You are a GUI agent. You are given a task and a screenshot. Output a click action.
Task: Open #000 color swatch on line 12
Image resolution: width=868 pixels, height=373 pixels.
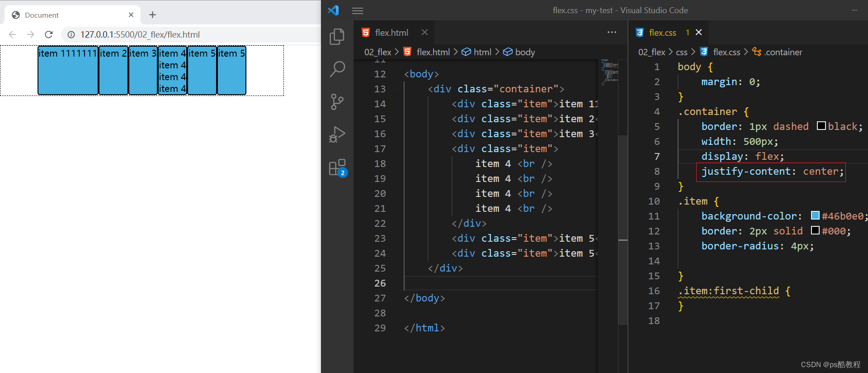(x=815, y=230)
